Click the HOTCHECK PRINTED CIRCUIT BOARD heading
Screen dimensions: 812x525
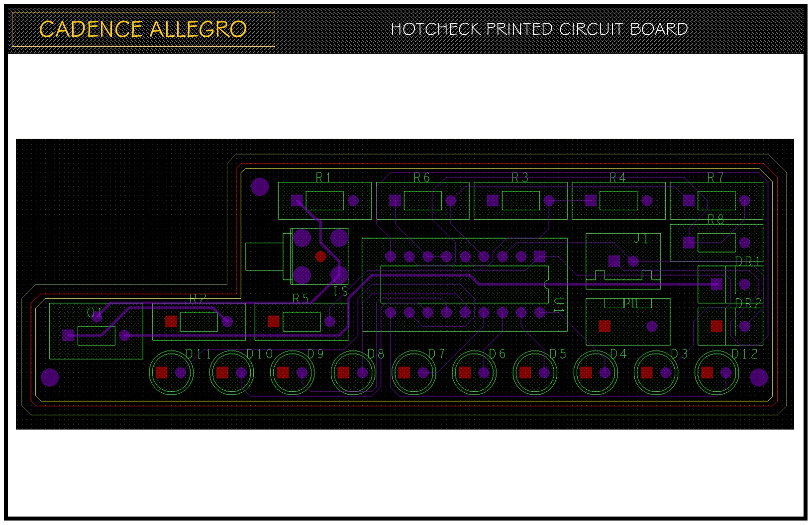coord(539,29)
